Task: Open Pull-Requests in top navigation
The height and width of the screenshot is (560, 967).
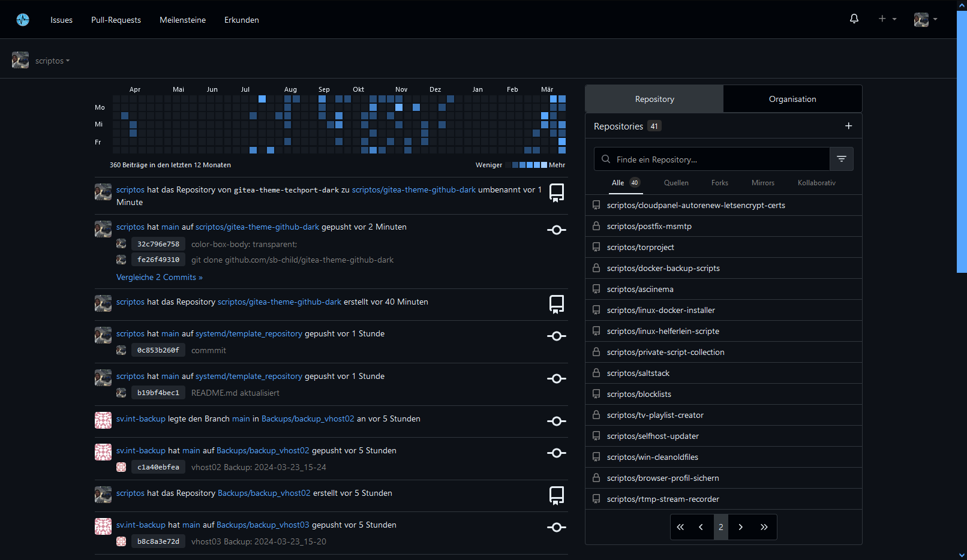Action: pyautogui.click(x=116, y=20)
